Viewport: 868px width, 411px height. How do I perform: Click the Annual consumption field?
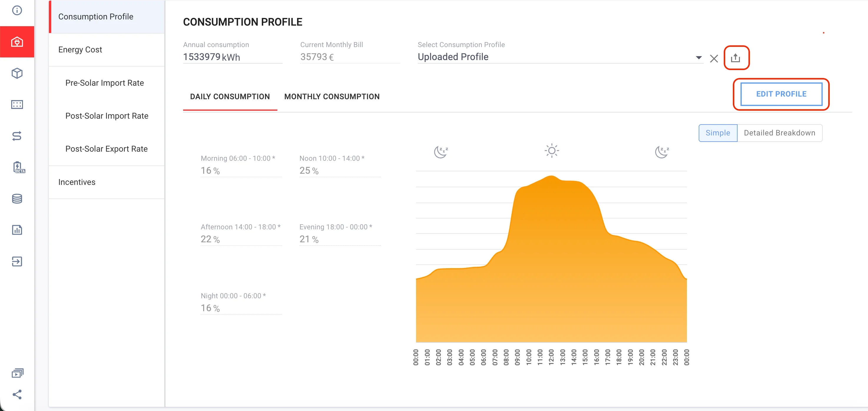pyautogui.click(x=233, y=57)
